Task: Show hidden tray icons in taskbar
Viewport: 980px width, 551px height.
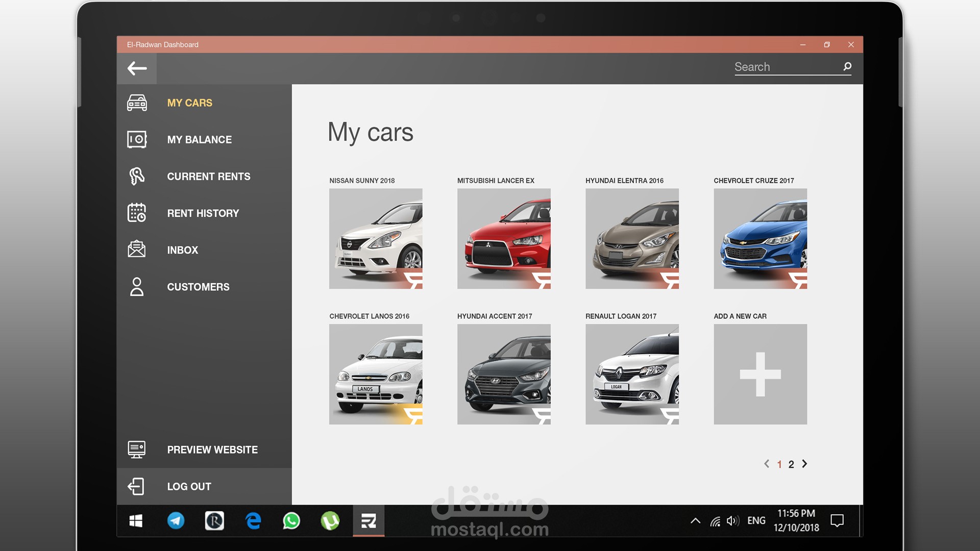Action: pos(695,521)
